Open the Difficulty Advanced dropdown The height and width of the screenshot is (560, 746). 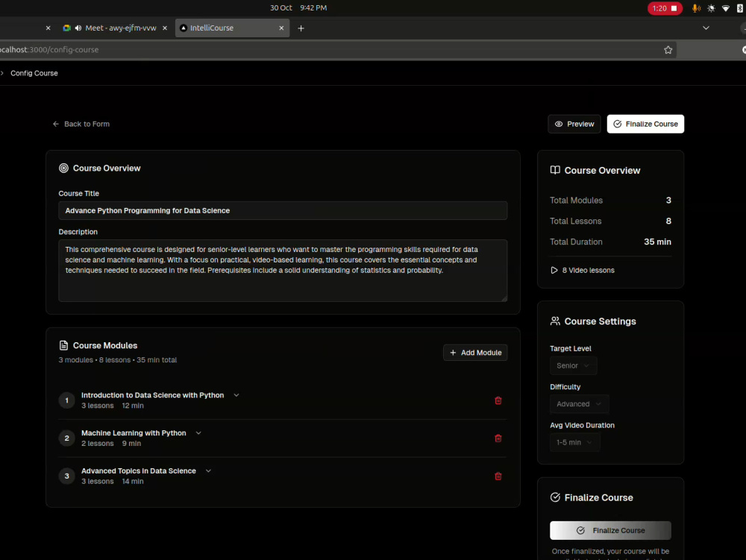click(x=579, y=404)
